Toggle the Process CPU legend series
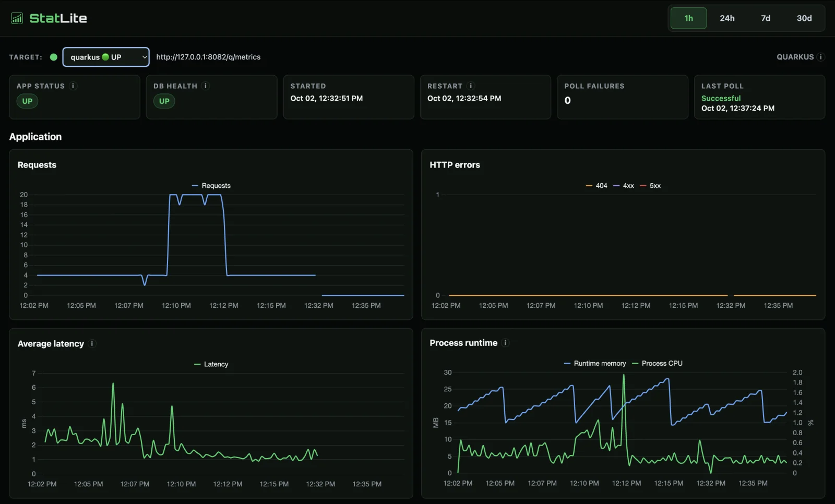Viewport: 835px width, 504px height. click(657, 364)
